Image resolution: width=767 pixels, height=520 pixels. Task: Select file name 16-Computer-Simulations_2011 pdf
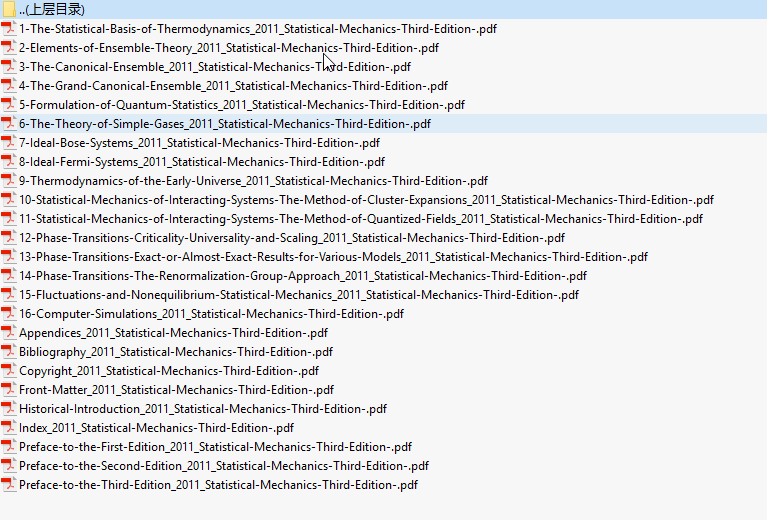211,314
